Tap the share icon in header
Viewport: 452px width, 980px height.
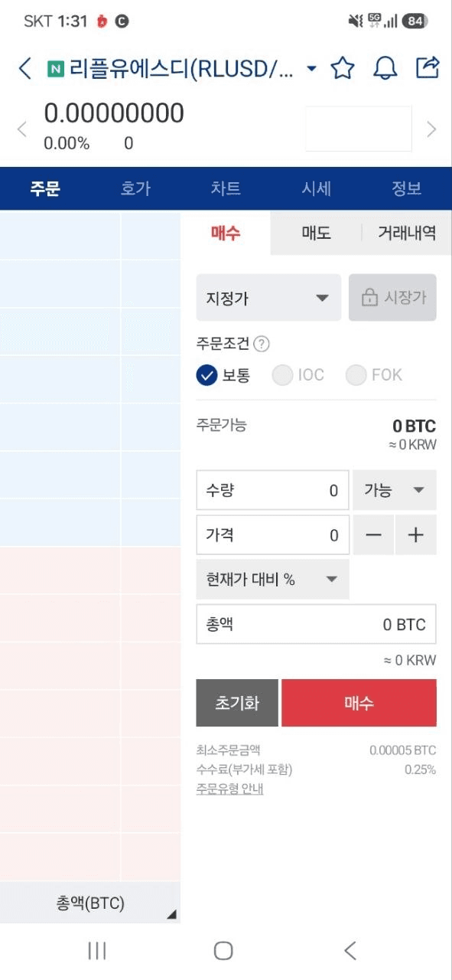click(428, 67)
